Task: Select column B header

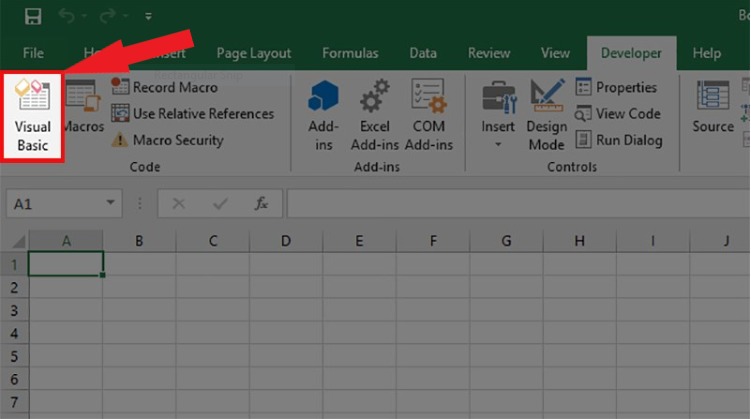Action: point(139,240)
